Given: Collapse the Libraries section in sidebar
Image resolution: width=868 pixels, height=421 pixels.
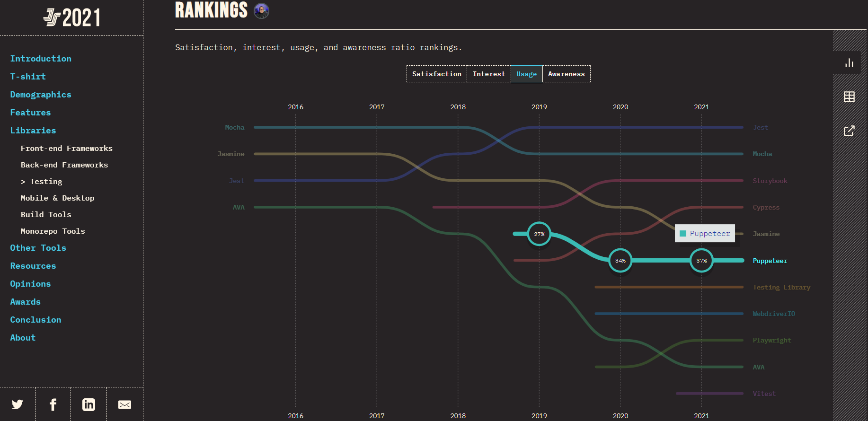Looking at the screenshot, I should (33, 131).
